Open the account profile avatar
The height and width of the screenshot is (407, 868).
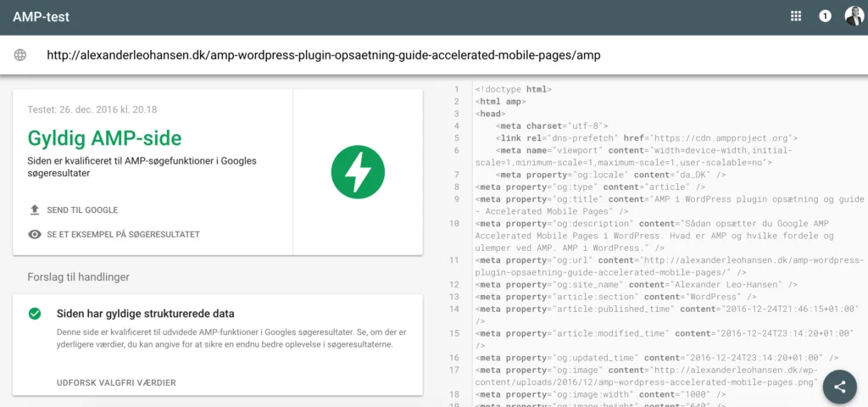pos(854,16)
